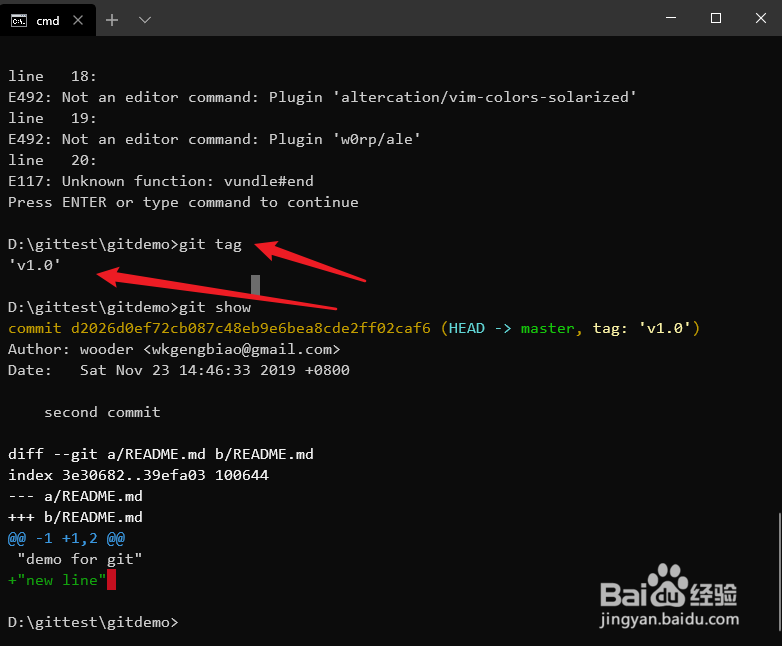Click the "tag: 'v1.0'" decoration
The height and width of the screenshot is (646, 782).
(642, 328)
